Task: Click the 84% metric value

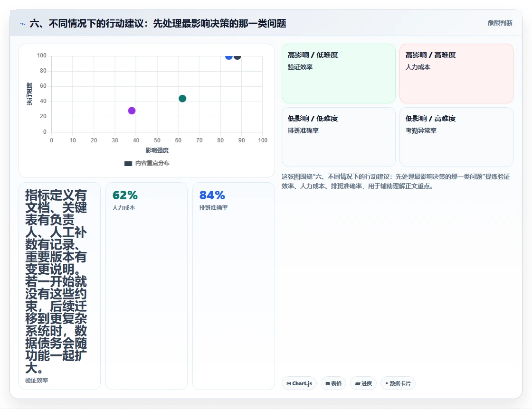Action: (212, 195)
